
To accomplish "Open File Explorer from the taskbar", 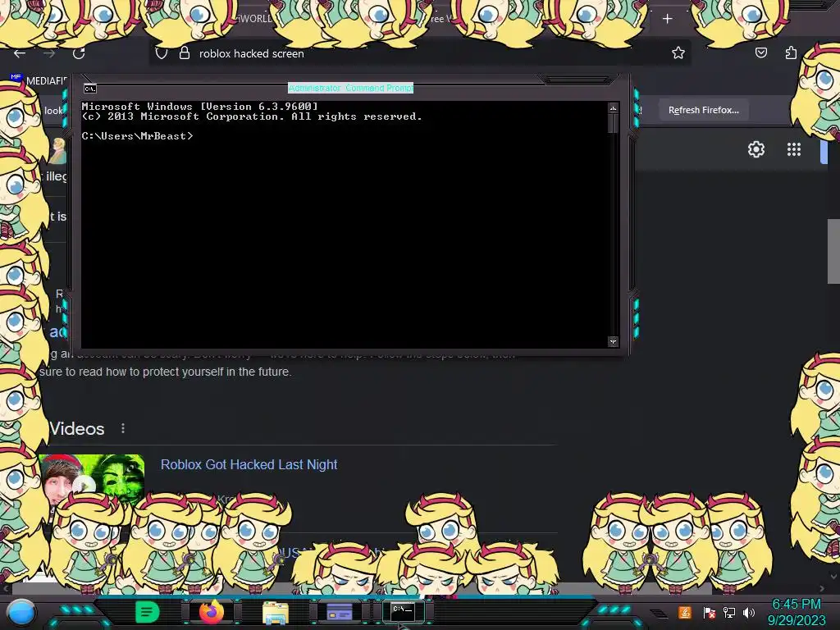I will [x=276, y=612].
